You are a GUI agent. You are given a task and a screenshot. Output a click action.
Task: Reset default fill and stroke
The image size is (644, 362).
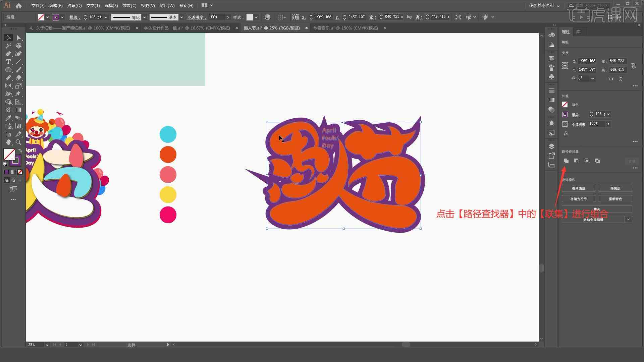[x=5, y=164]
